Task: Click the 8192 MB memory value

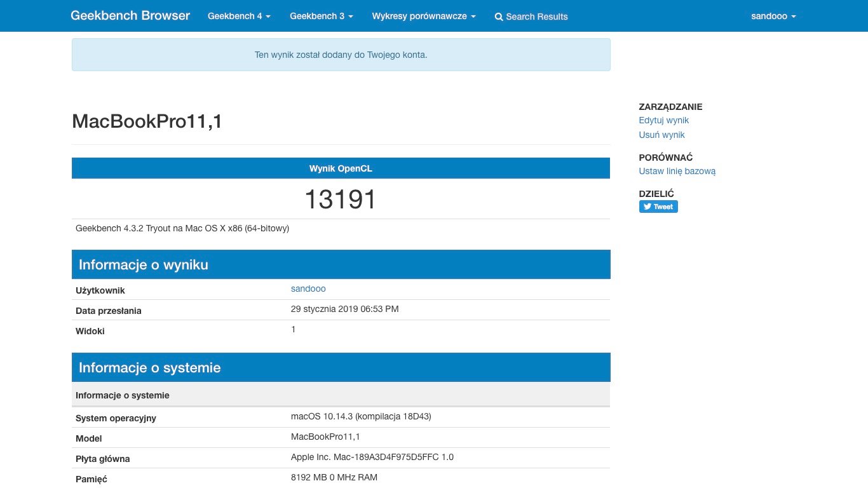Action: [334, 477]
